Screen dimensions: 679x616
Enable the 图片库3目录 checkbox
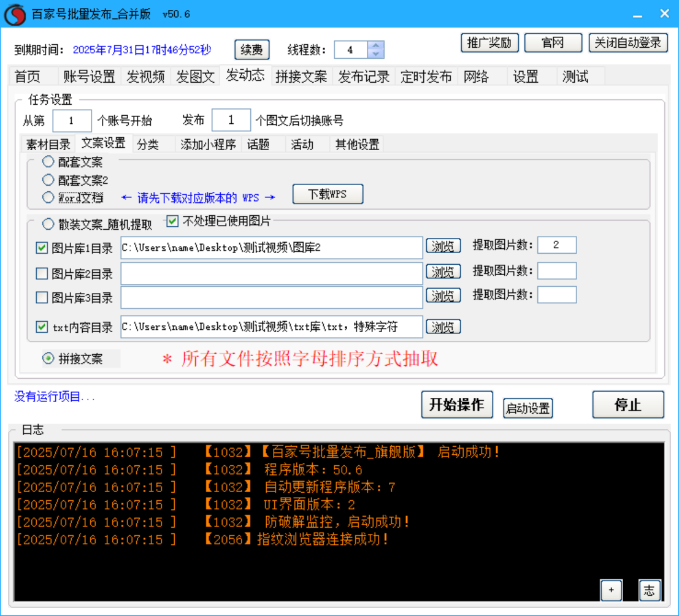42,298
